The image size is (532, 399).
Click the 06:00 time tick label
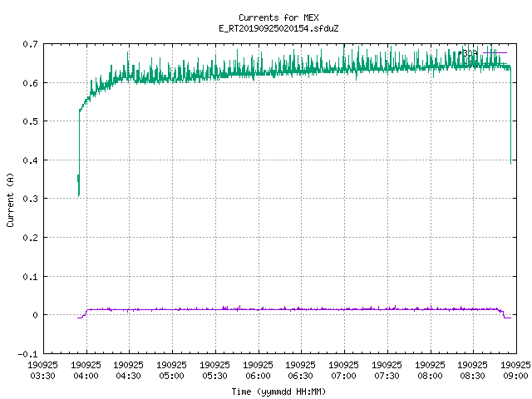click(x=258, y=376)
